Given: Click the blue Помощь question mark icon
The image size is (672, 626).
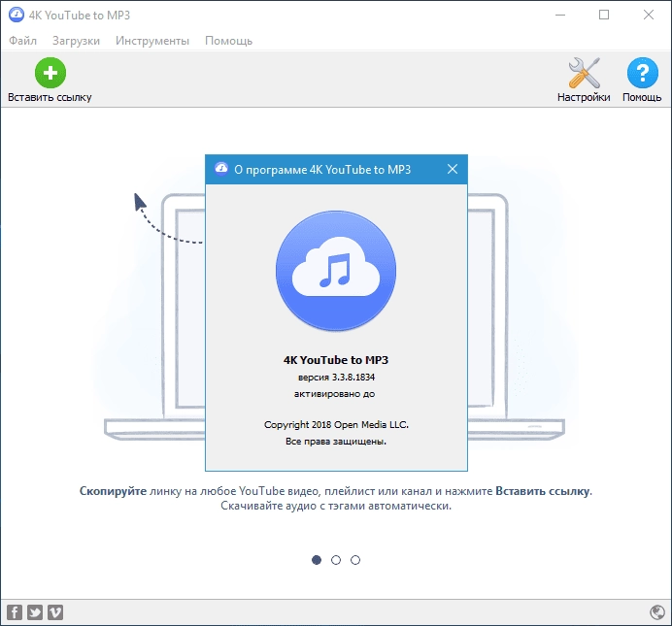Looking at the screenshot, I should tap(642, 73).
